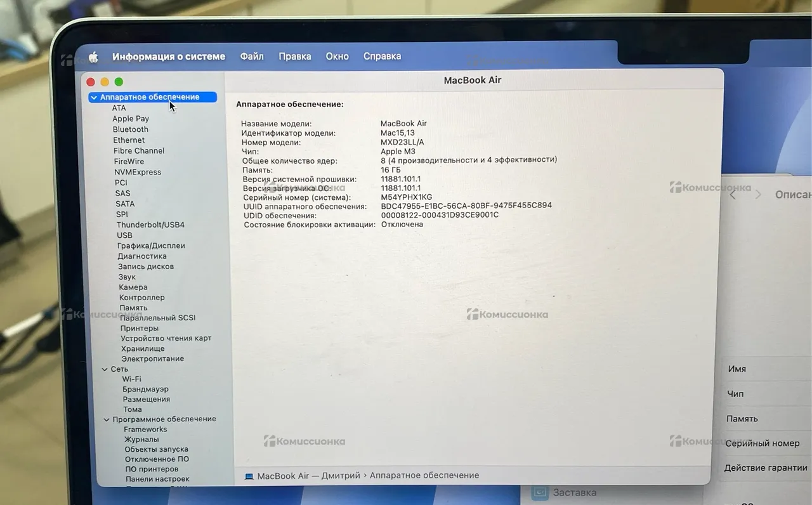This screenshot has height=505, width=812.
Task: Select Устройство чтения карт in the sidebar
Action: pos(166,338)
